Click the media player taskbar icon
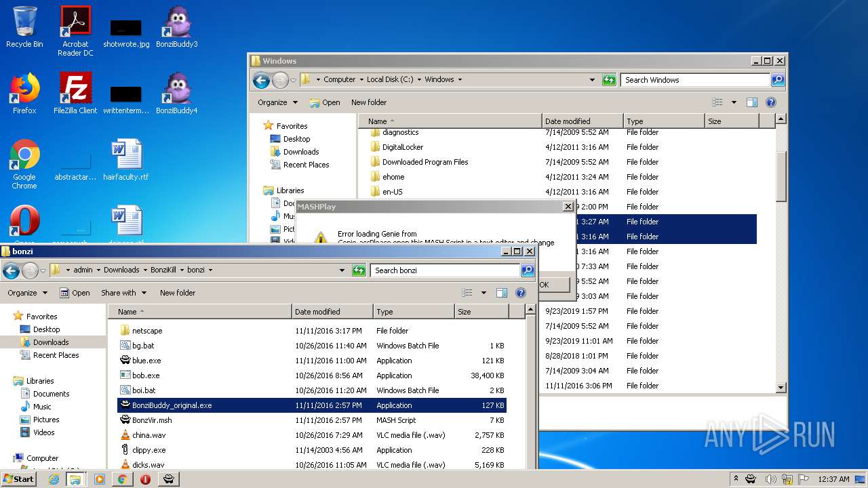 99,479
